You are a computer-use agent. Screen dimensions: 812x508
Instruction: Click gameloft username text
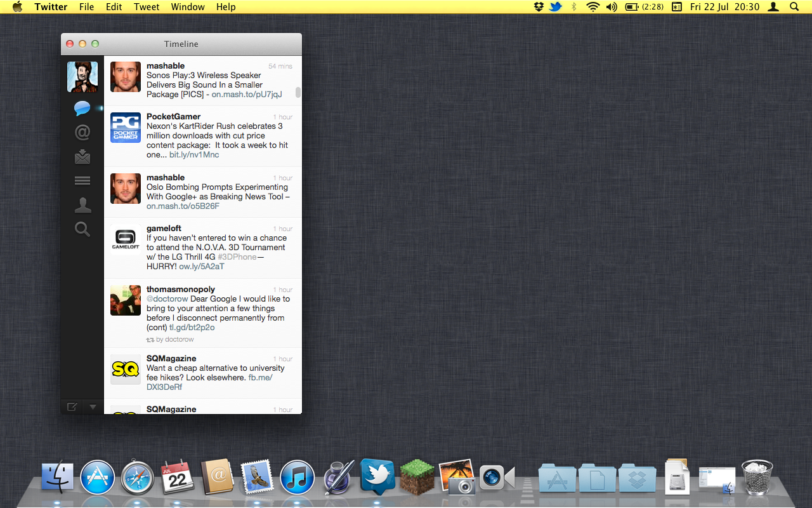point(164,229)
